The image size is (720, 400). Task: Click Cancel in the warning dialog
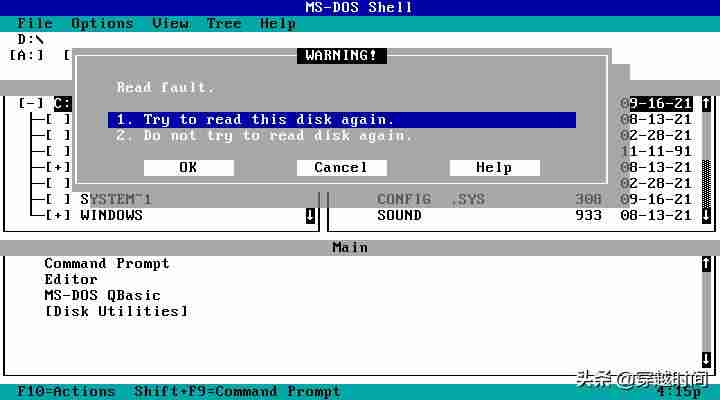342,168
